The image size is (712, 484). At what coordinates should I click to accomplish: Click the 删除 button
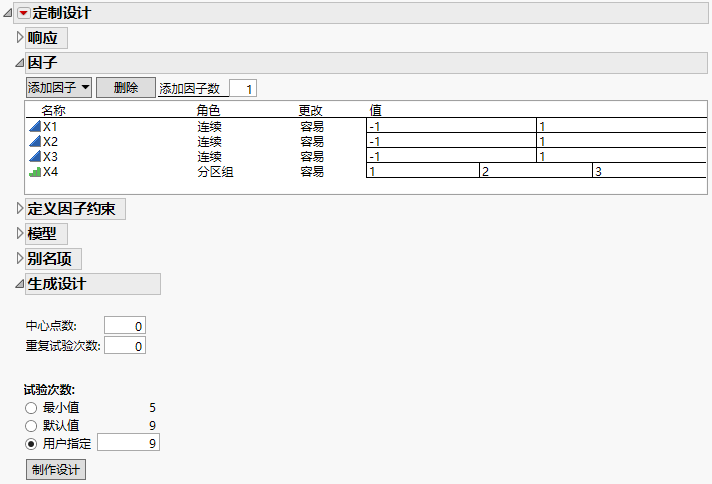click(126, 88)
